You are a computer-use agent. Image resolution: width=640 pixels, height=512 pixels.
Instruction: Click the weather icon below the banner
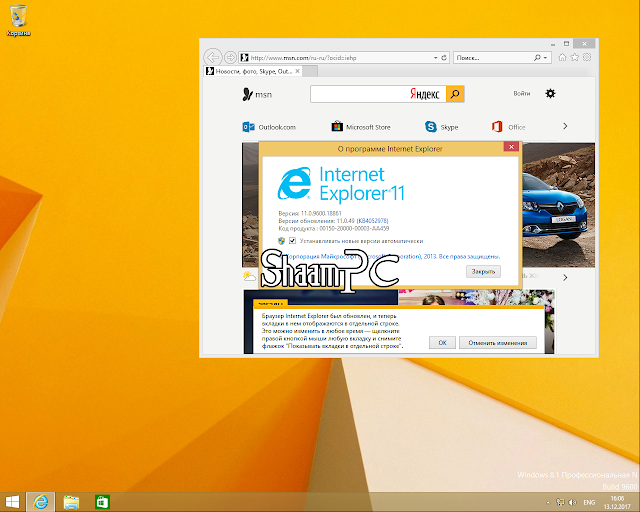coord(249,276)
